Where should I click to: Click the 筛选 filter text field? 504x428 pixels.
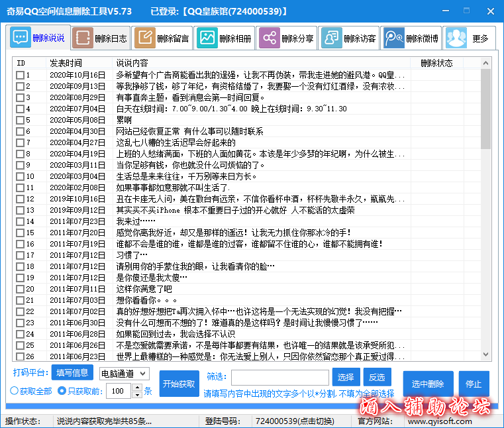(x=279, y=377)
